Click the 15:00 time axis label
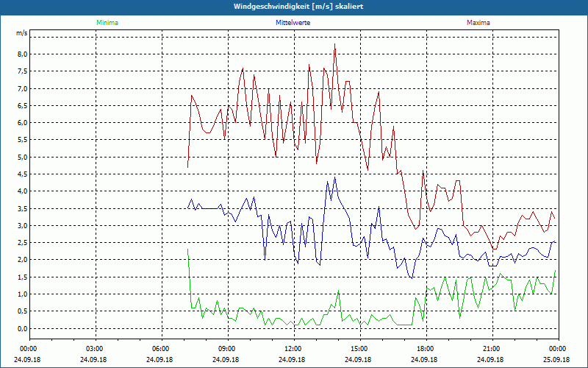Viewport: 588px width, 368px height. pyautogui.click(x=358, y=349)
